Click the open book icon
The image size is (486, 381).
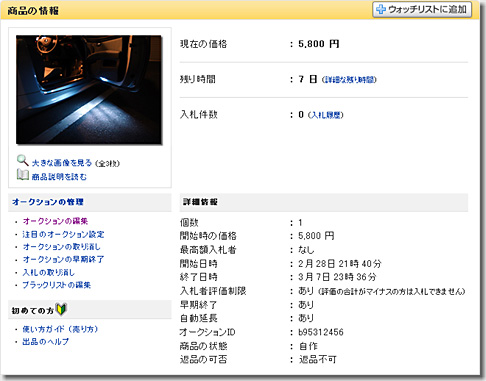pyautogui.click(x=23, y=174)
